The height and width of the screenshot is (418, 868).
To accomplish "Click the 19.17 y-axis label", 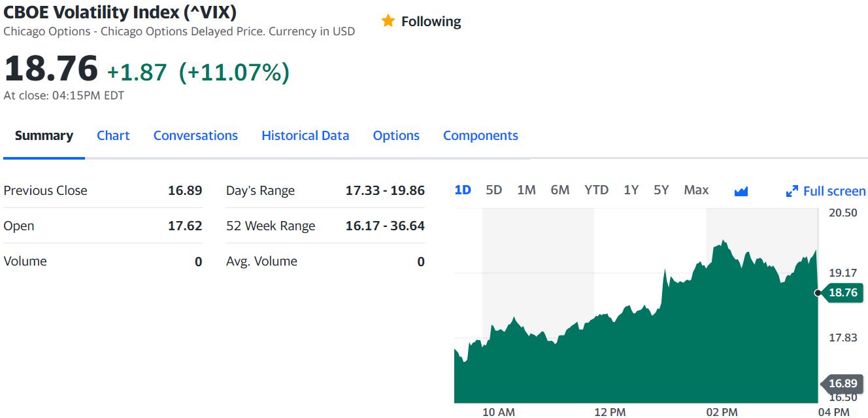I will point(843,273).
